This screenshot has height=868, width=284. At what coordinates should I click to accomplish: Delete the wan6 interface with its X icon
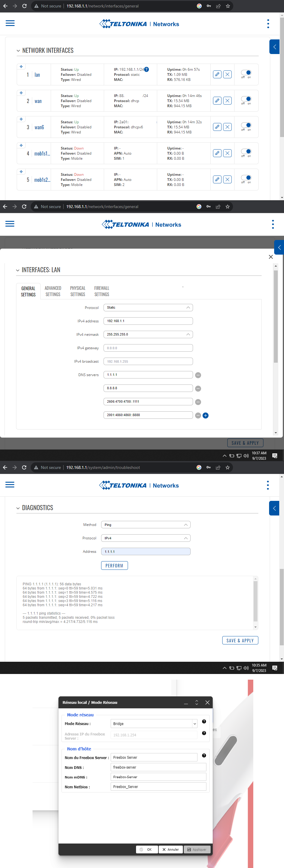click(227, 127)
